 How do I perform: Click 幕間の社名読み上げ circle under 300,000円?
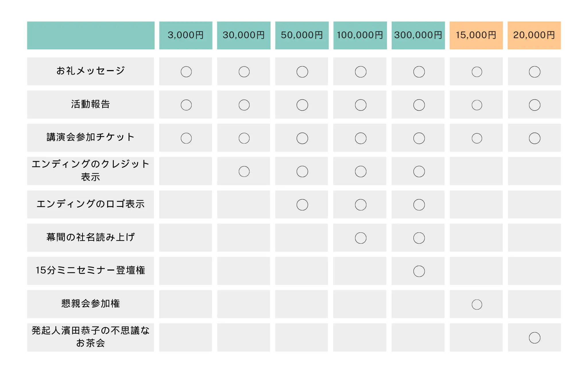[419, 238]
